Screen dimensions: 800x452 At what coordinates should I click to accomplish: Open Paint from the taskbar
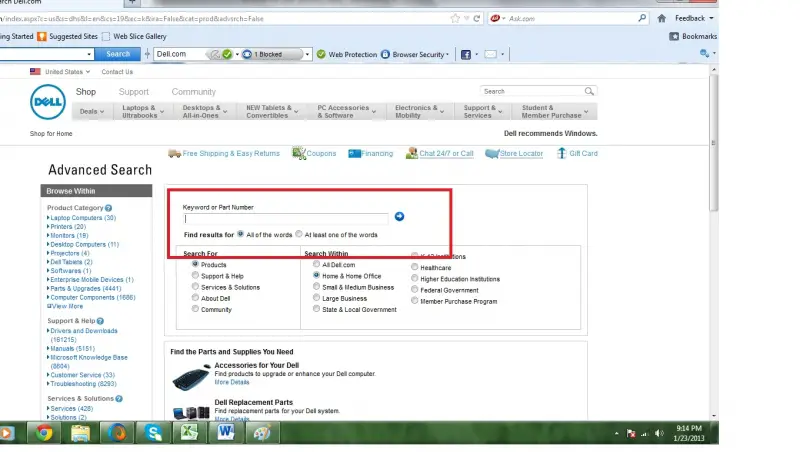(x=262, y=433)
